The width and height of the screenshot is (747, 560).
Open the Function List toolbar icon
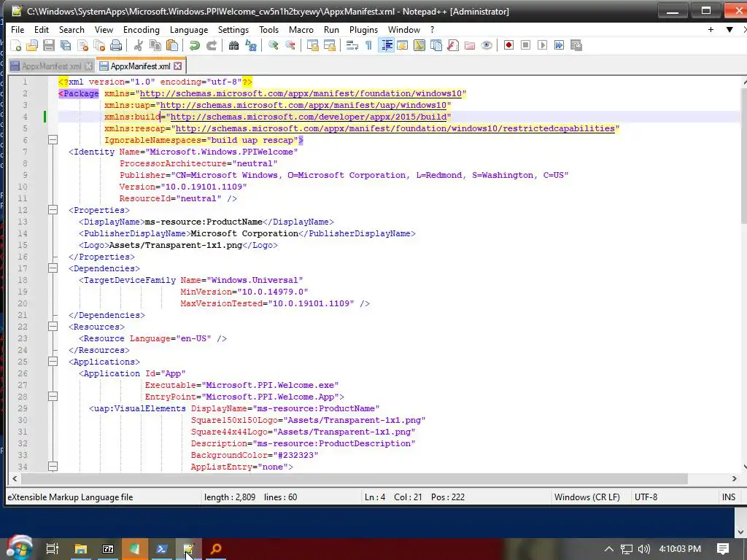point(453,45)
